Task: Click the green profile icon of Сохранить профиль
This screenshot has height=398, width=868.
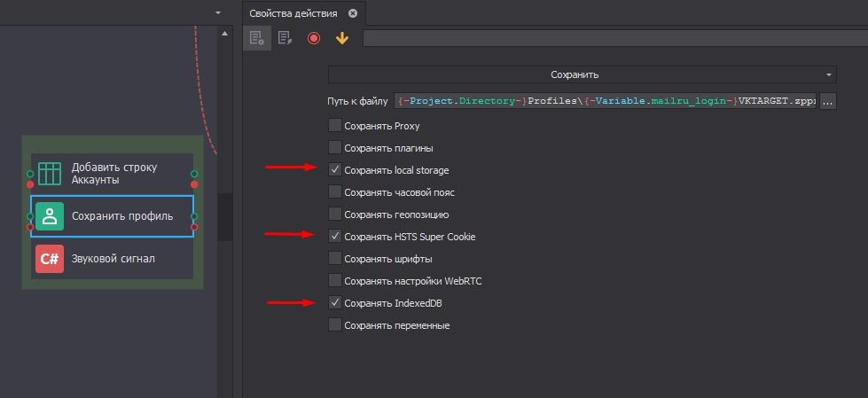Action: pos(50,216)
